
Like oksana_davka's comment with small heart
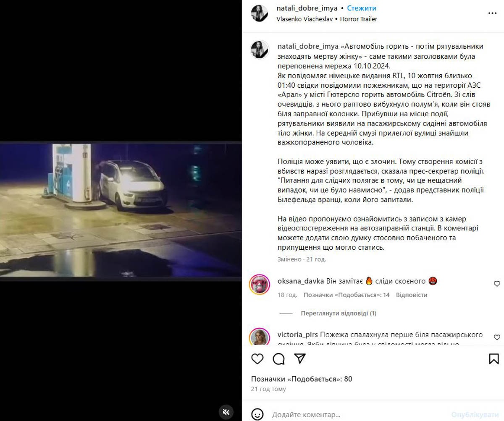pos(497,284)
